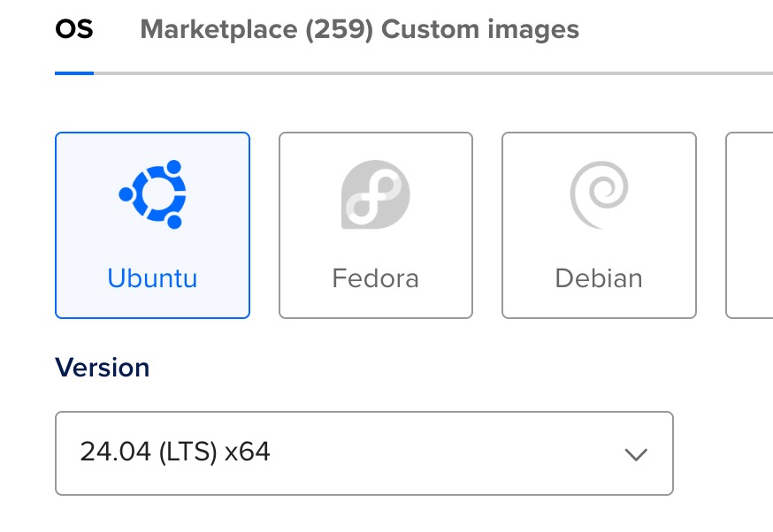Click the "Debian" text label
This screenshot has height=532, width=773.
pos(599,278)
